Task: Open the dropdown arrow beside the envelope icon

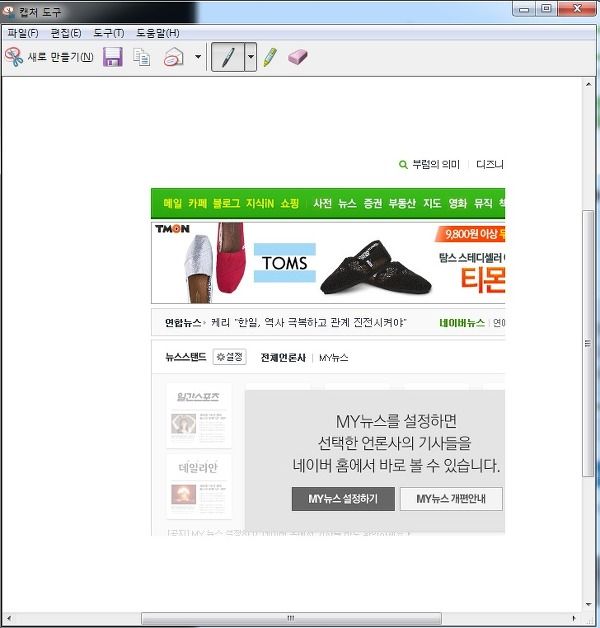Action: 198,57
